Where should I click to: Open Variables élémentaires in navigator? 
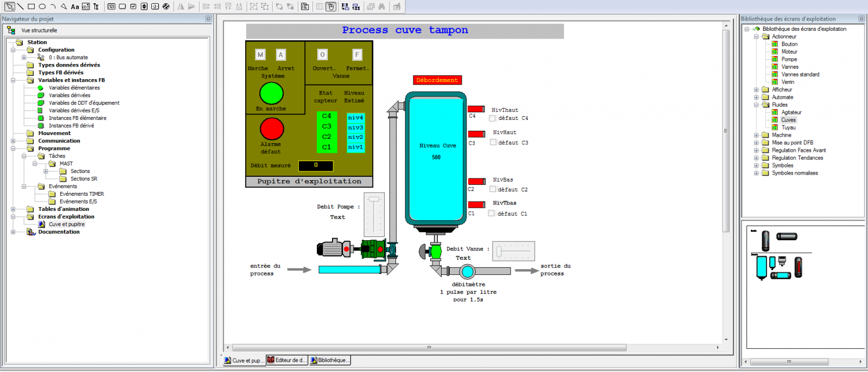(74, 87)
